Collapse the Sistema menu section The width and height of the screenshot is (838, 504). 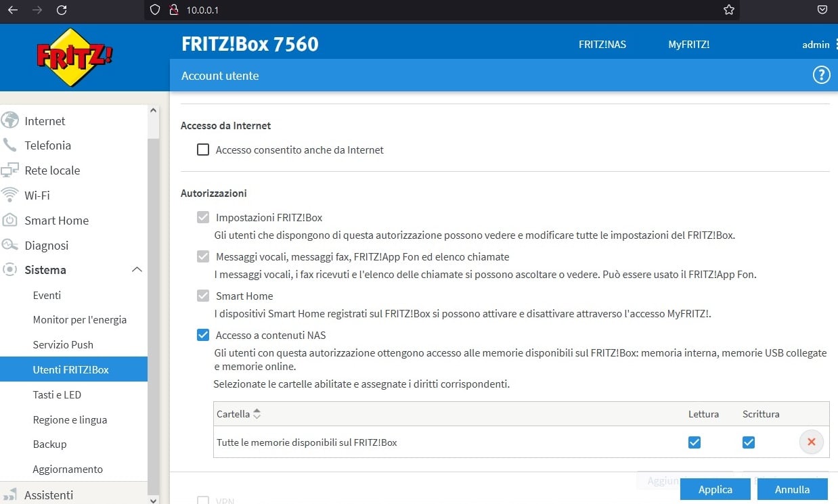tap(137, 270)
